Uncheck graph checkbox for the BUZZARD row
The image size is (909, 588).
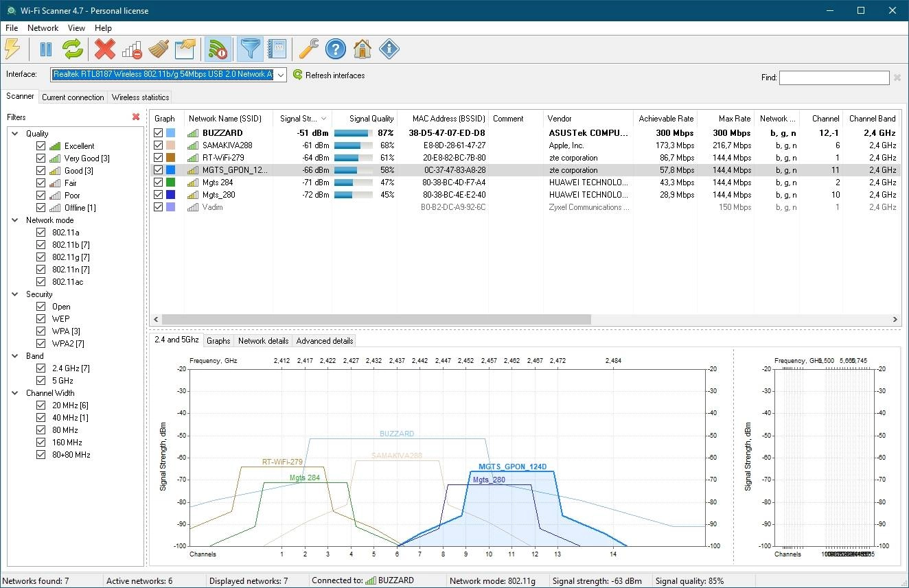[159, 133]
